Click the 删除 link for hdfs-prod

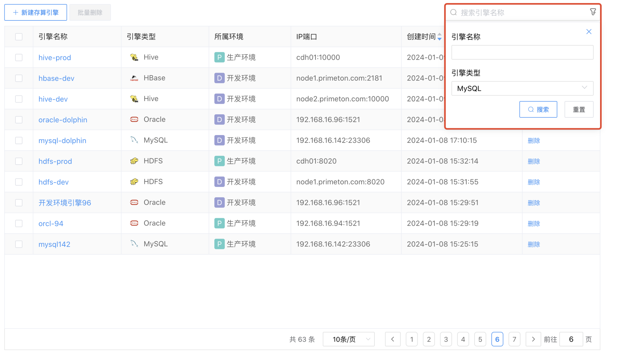click(x=533, y=161)
